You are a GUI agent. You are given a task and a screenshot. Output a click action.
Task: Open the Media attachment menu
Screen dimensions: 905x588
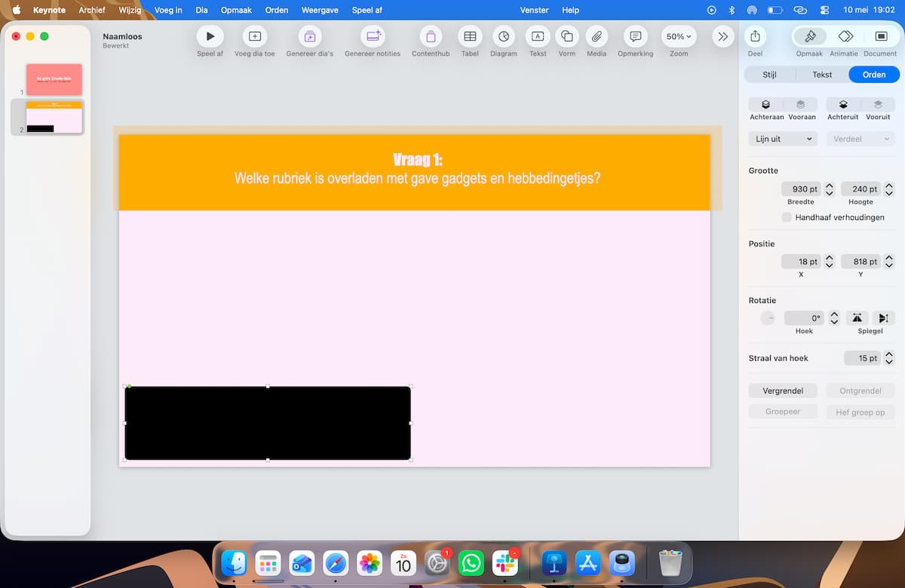coord(597,36)
